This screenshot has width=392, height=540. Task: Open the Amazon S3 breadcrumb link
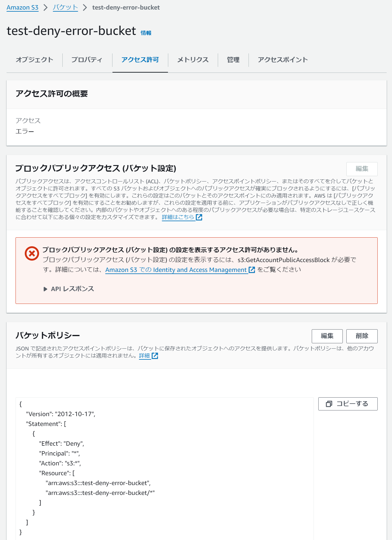(22, 7)
